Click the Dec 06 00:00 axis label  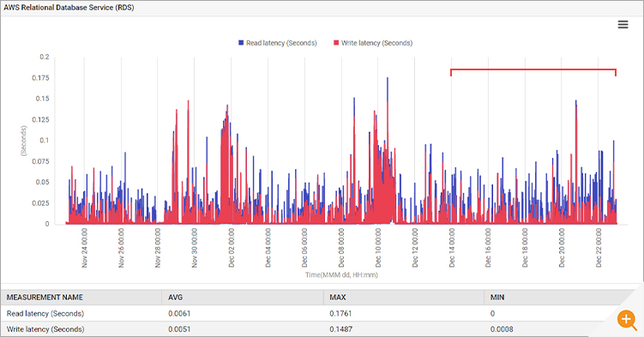click(304, 248)
